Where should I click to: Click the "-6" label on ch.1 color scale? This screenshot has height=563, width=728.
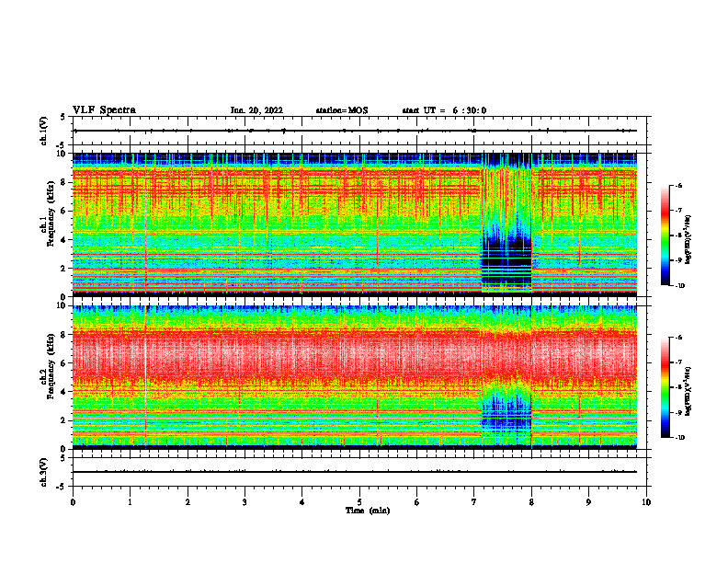pos(678,185)
